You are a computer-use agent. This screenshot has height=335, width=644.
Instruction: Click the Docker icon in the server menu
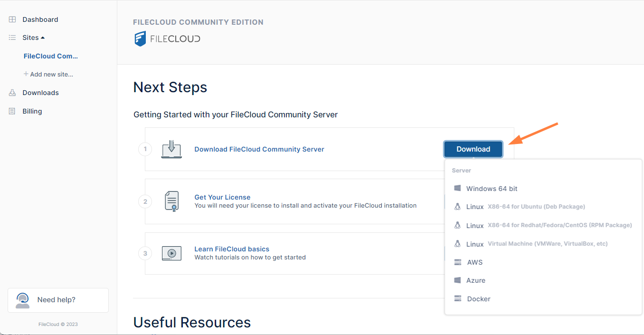[457, 298]
